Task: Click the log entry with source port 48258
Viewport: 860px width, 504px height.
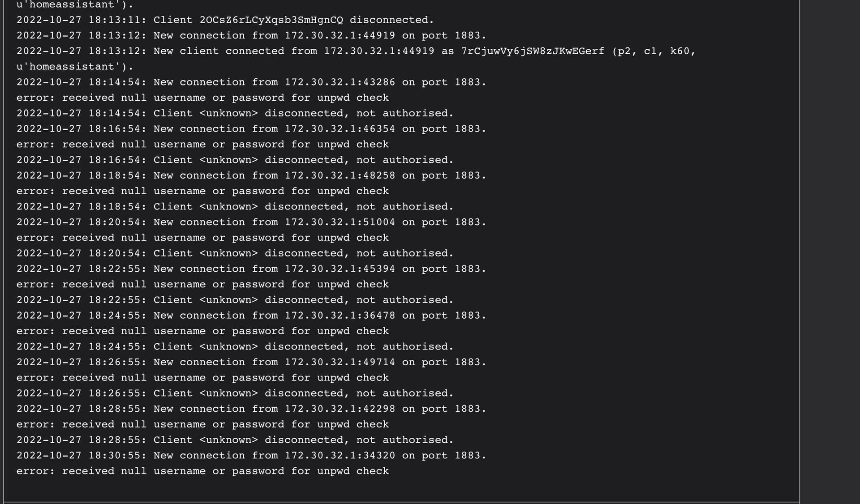Action: click(x=251, y=175)
